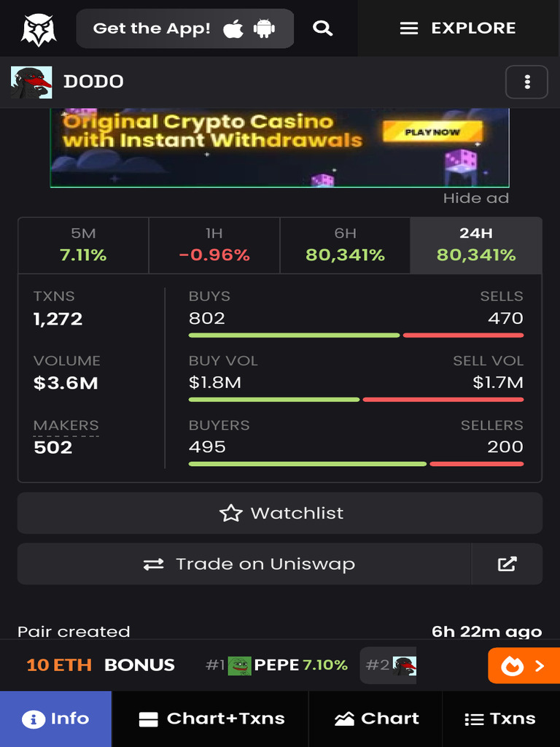Toggle the Watchlist star button
The height and width of the screenshot is (747, 560).
click(x=280, y=513)
